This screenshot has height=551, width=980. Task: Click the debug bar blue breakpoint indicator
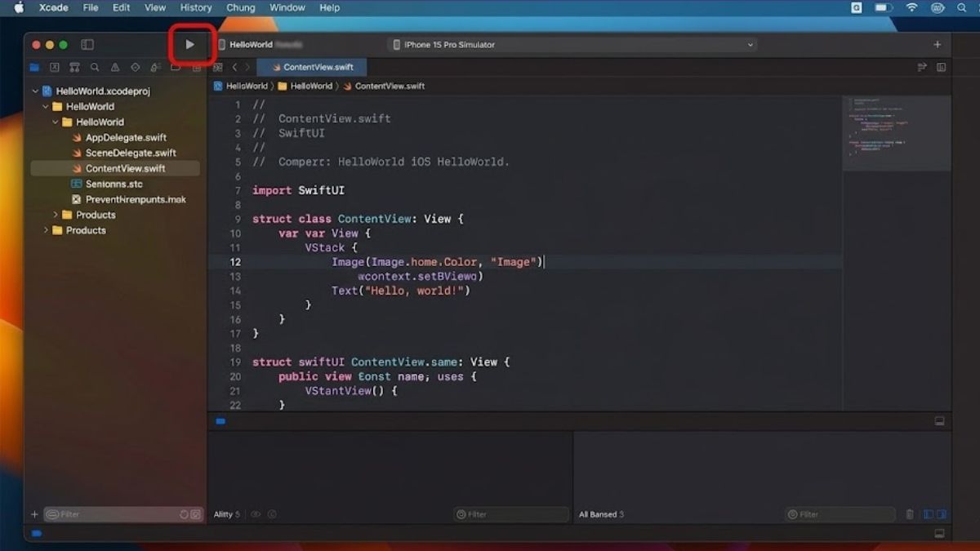coord(220,421)
